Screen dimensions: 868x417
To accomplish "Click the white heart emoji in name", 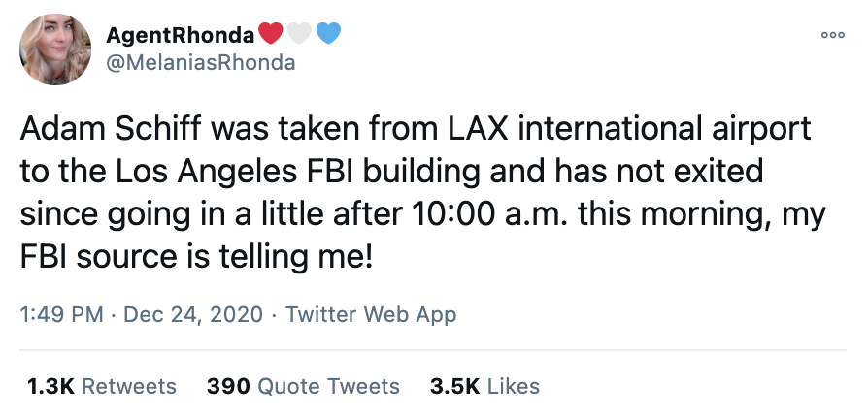I will (x=299, y=34).
